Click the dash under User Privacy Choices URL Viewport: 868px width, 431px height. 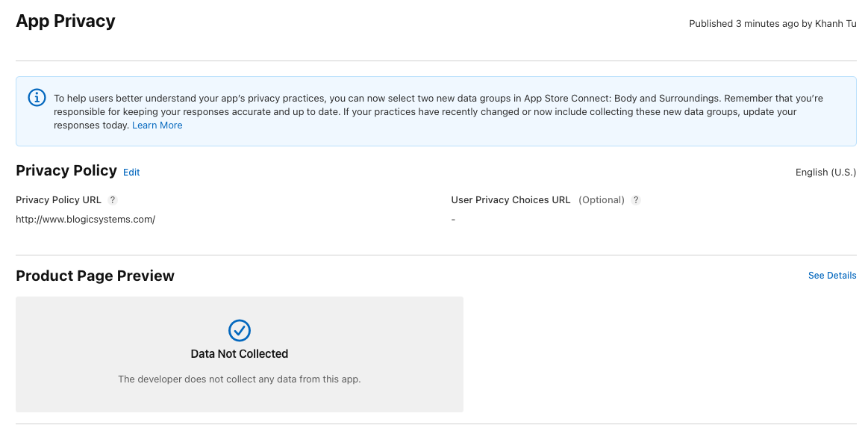(x=453, y=219)
